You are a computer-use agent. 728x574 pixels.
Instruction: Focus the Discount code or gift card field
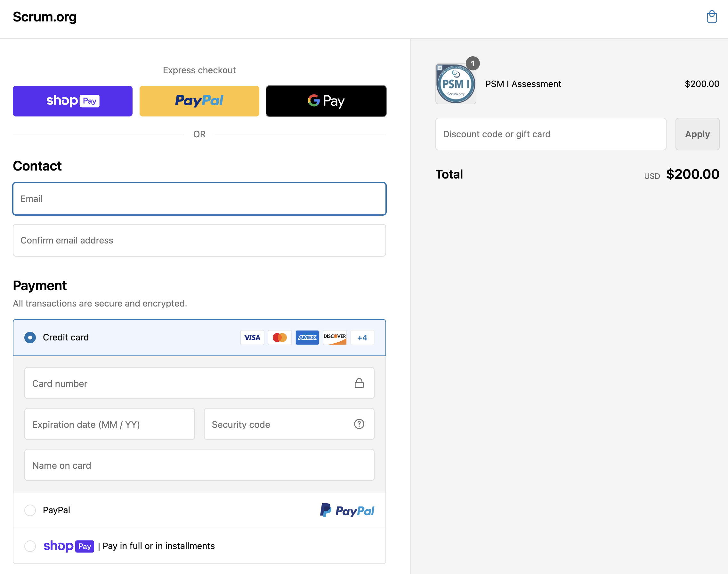(x=550, y=134)
